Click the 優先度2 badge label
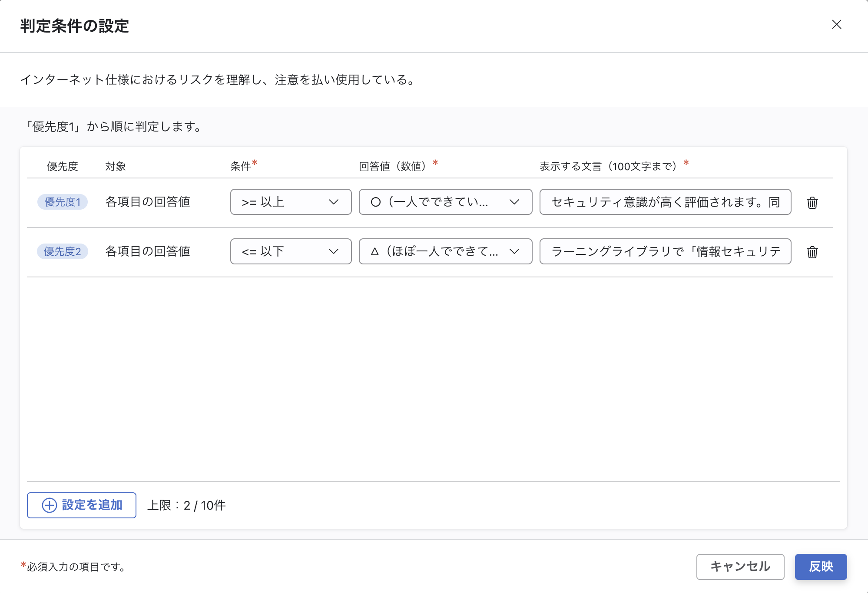868x593 pixels. 62,251
